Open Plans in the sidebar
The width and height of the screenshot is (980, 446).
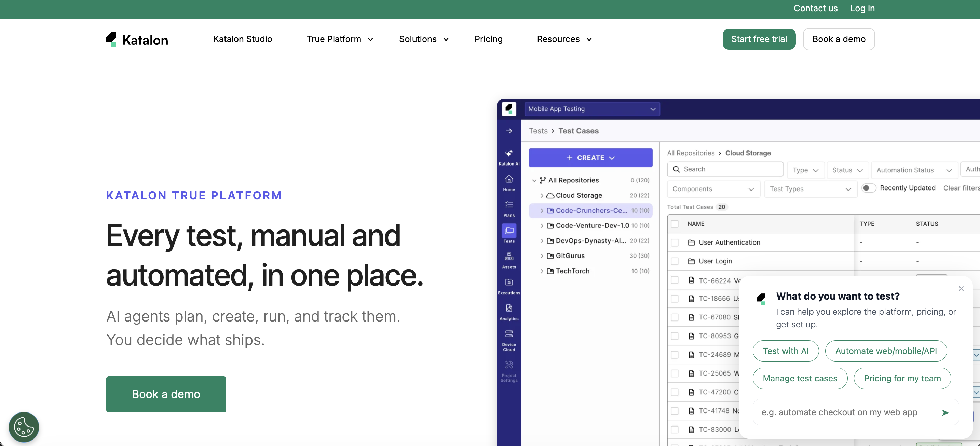[509, 209]
